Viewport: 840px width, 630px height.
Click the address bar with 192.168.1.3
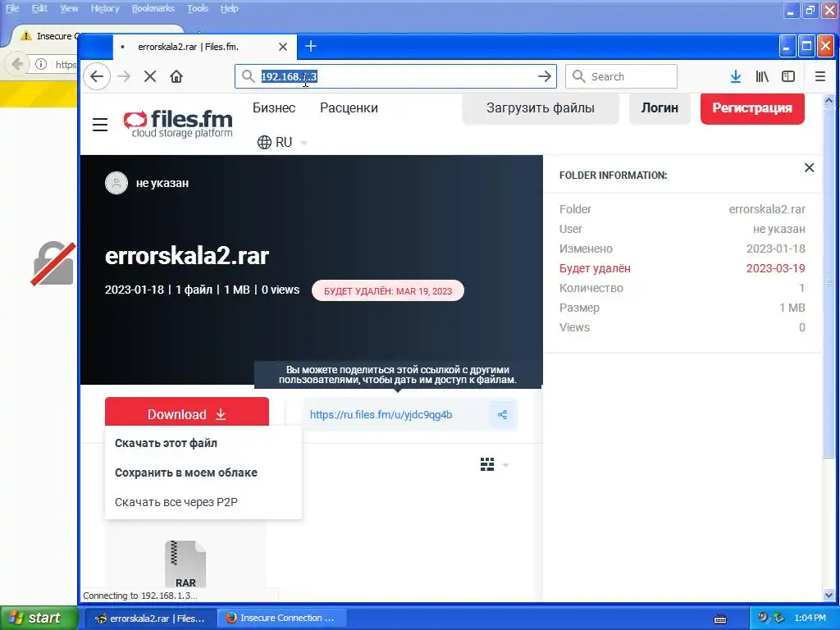point(395,76)
